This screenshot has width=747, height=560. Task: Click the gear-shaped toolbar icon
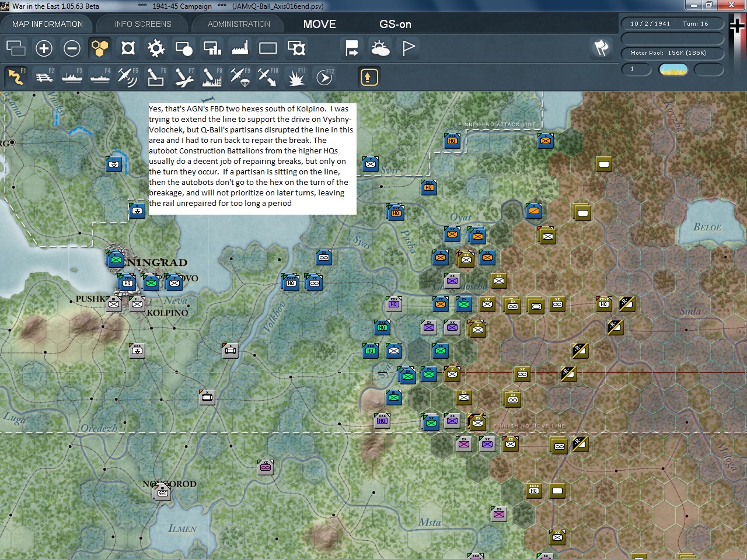coord(156,48)
